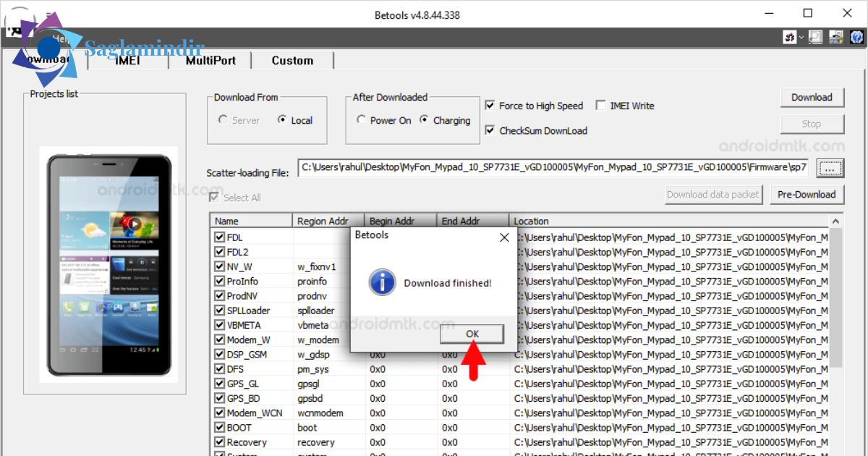Click the Stop button
The image size is (868, 456).
(x=812, y=124)
